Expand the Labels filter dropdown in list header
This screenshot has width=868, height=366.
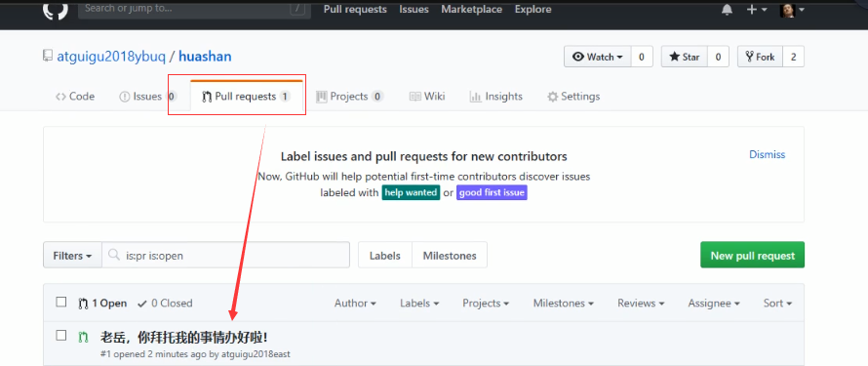click(x=419, y=303)
